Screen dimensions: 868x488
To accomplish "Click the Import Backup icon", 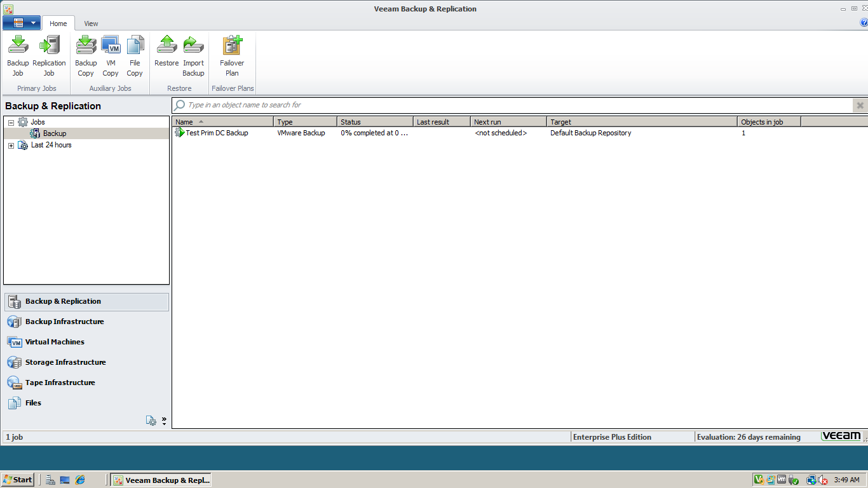I will 193,54.
